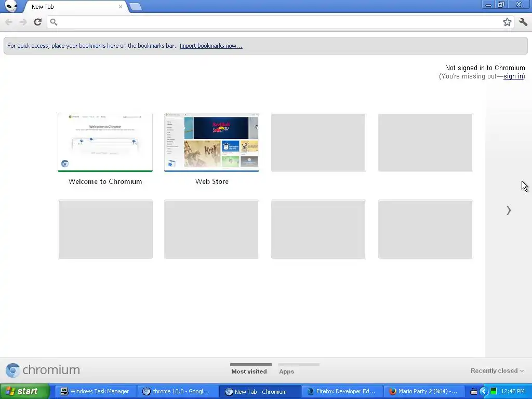Viewport: 532px width, 399px height.
Task: Click Import bookmarks now link
Action: 211,46
